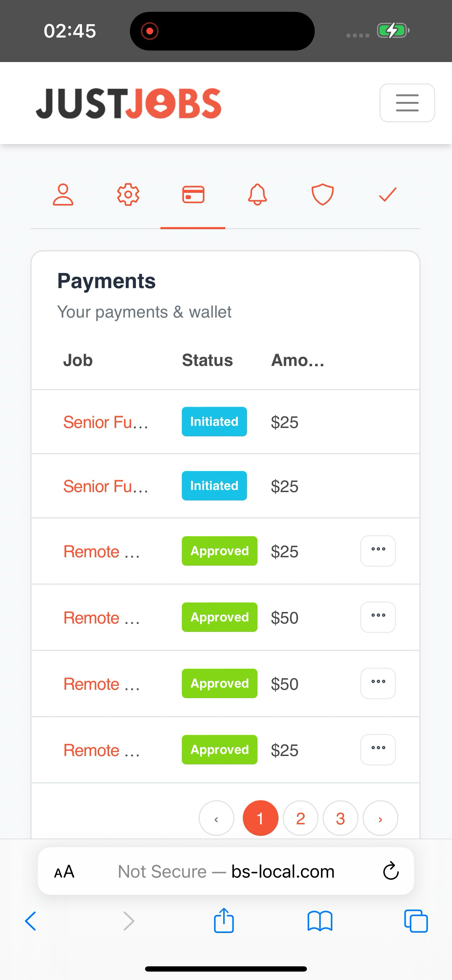Open the security shield tab
This screenshot has width=452, height=980.
[323, 195]
